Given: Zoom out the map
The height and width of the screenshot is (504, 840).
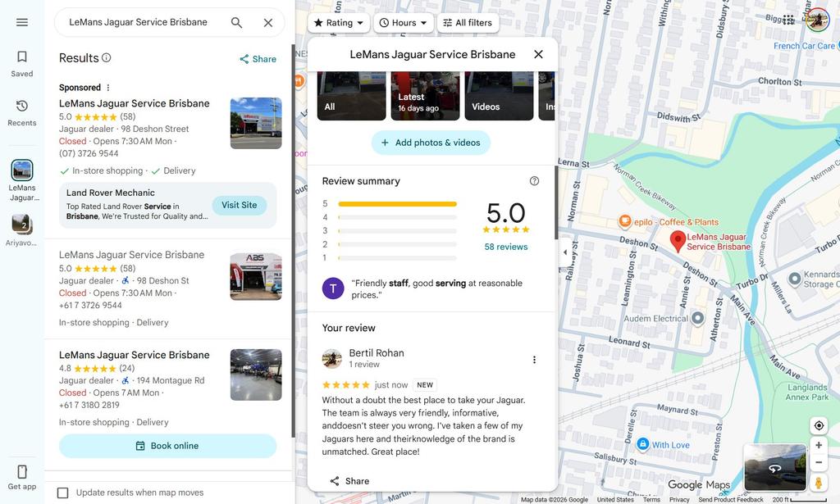Looking at the screenshot, I should point(819,462).
